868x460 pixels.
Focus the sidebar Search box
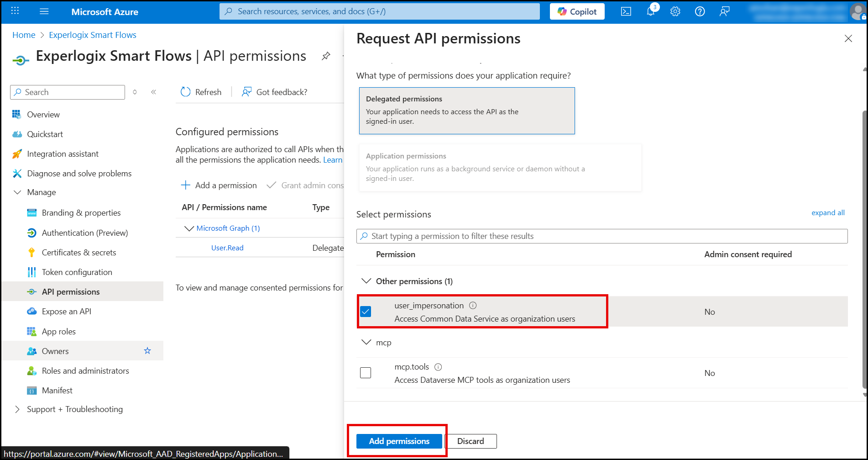68,92
